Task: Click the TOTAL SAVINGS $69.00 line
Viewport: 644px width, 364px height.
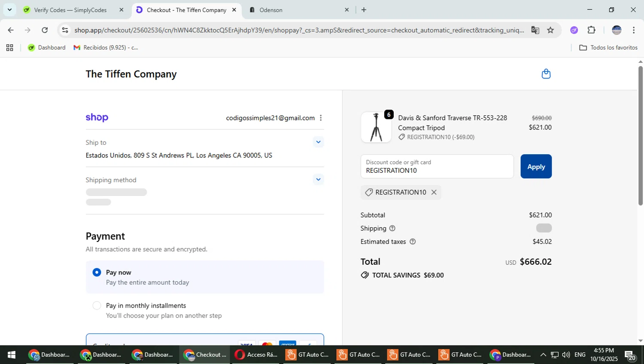Action: click(x=402, y=275)
